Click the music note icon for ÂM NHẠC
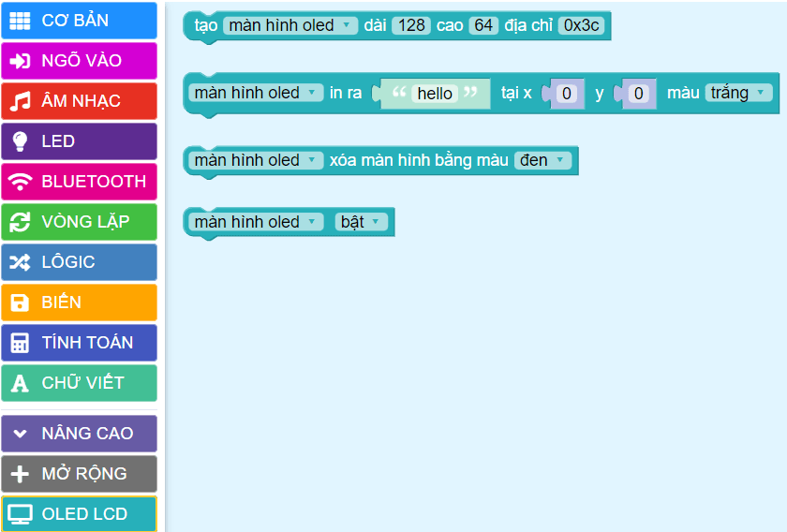This screenshot has height=532, width=787. (x=20, y=101)
